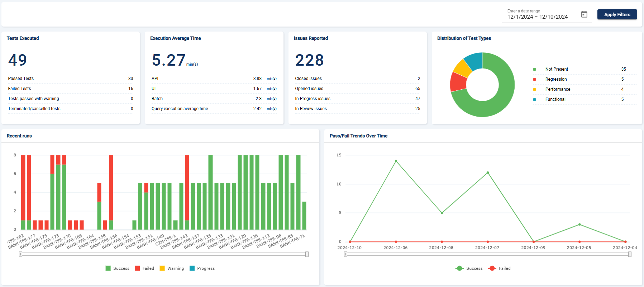Screen dimensions: 644x287
Task: Open the calendar date picker icon
Action: click(584, 14)
